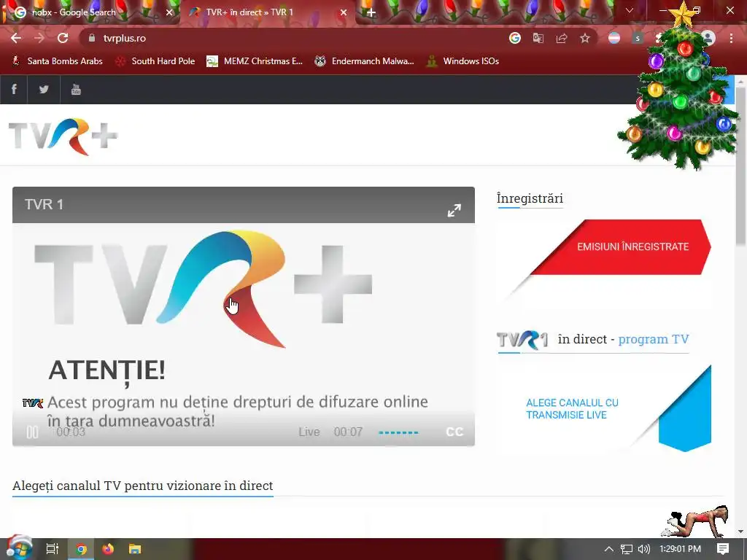
Task: Click the Windows Start button
Action: coord(18,548)
